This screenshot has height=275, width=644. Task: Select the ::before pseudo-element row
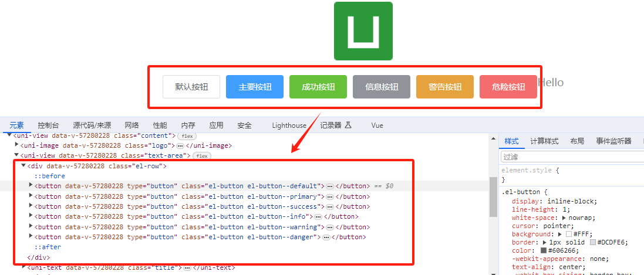(50, 176)
